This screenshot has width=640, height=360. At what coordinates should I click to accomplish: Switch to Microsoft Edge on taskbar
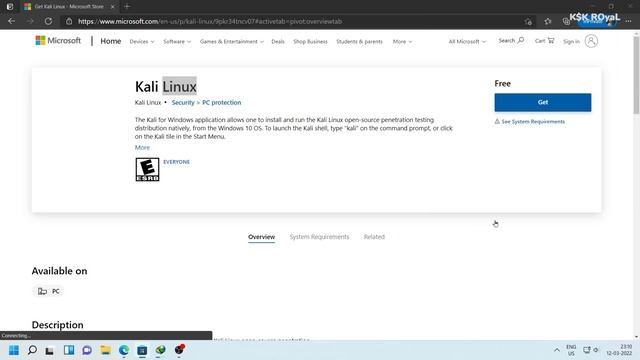pos(124,350)
